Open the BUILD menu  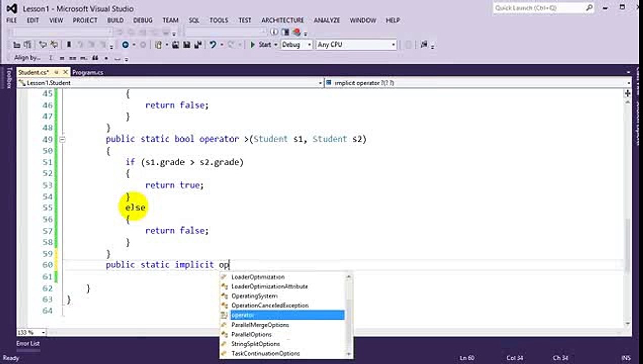(x=115, y=20)
